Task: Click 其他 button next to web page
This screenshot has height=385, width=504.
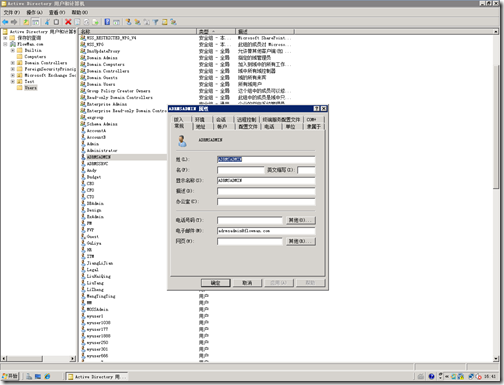Action: click(x=300, y=241)
